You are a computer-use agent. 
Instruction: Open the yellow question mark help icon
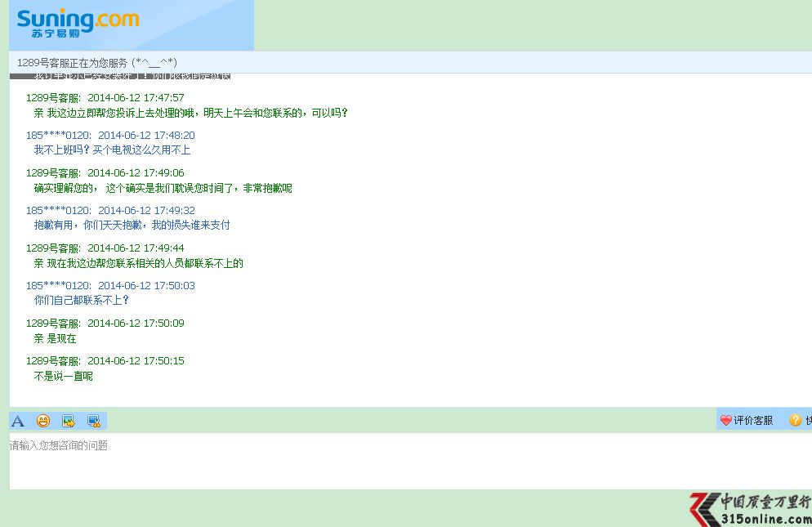point(795,420)
